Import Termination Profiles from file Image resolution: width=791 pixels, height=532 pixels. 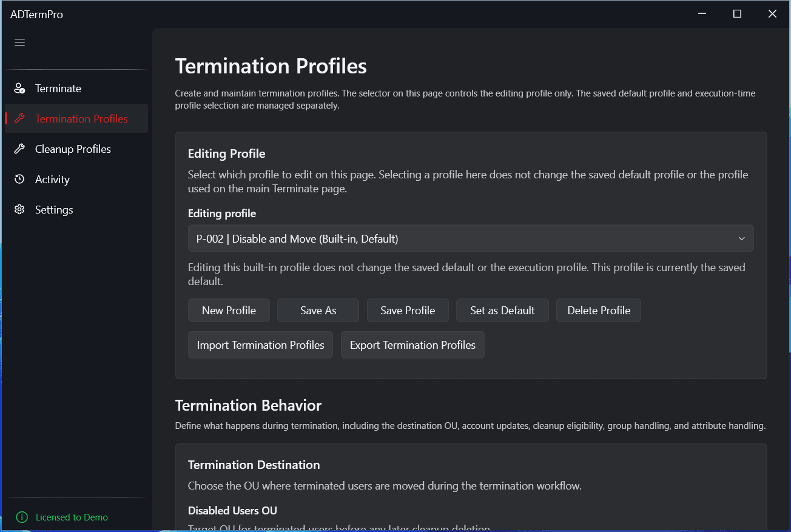click(260, 345)
